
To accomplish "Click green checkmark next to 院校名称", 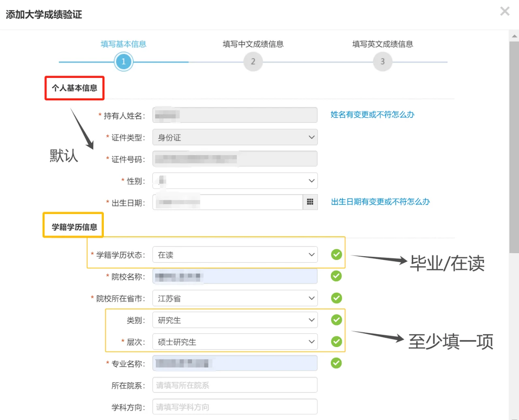I will pyautogui.click(x=337, y=276).
